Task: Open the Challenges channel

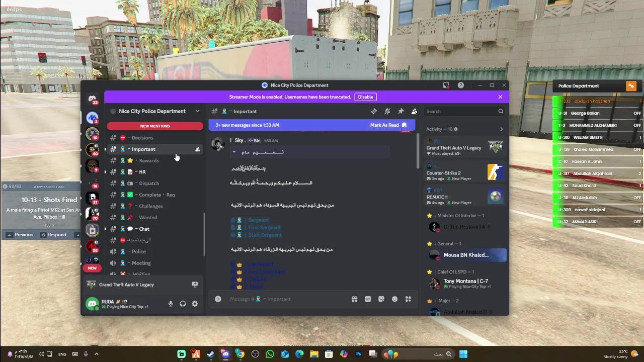Action: point(155,206)
